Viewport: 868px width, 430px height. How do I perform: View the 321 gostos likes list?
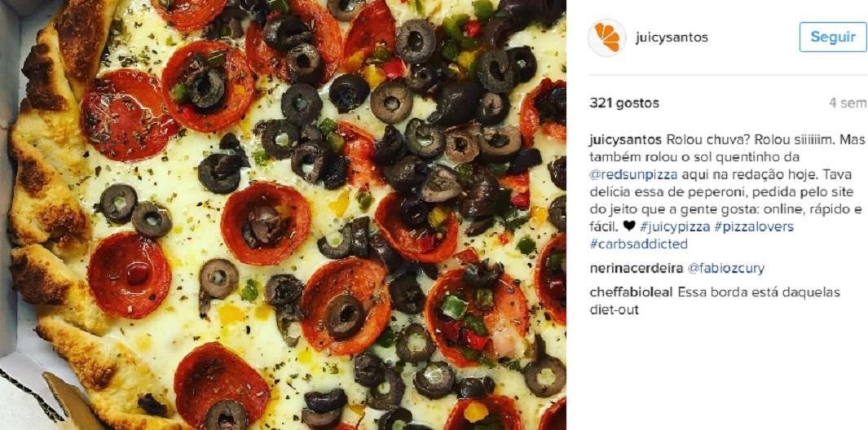pyautogui.click(x=623, y=103)
